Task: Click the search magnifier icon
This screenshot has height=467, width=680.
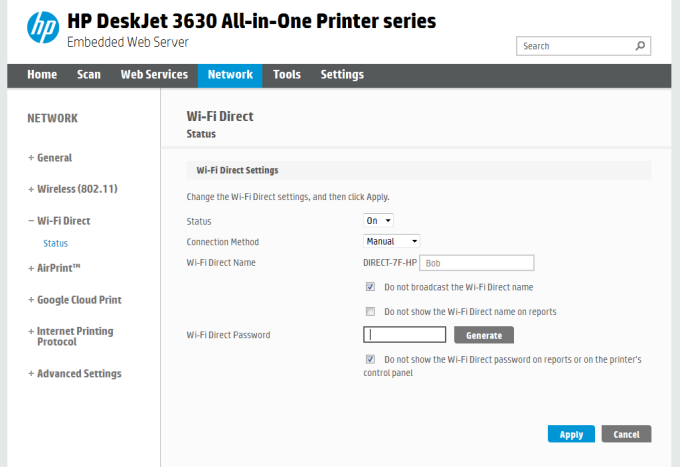Action: point(640,46)
